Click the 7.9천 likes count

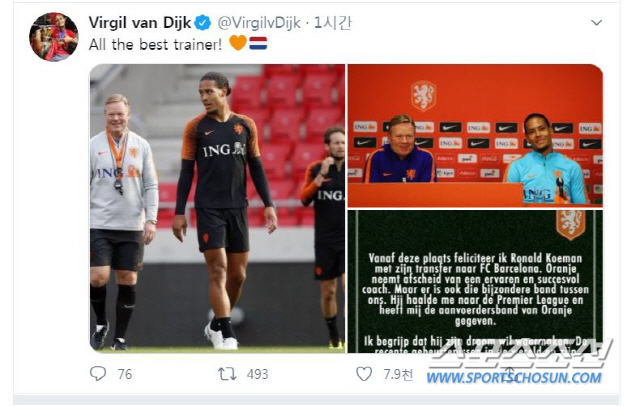pyautogui.click(x=398, y=374)
